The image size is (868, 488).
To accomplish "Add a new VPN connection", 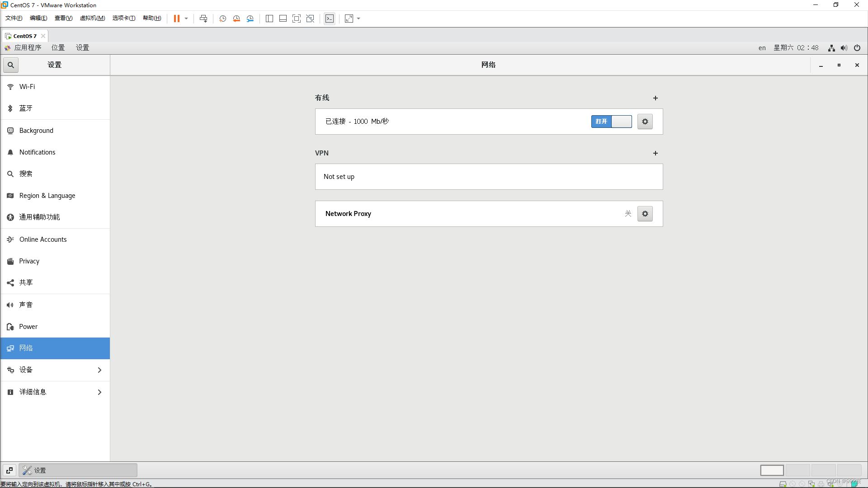I will [x=656, y=153].
